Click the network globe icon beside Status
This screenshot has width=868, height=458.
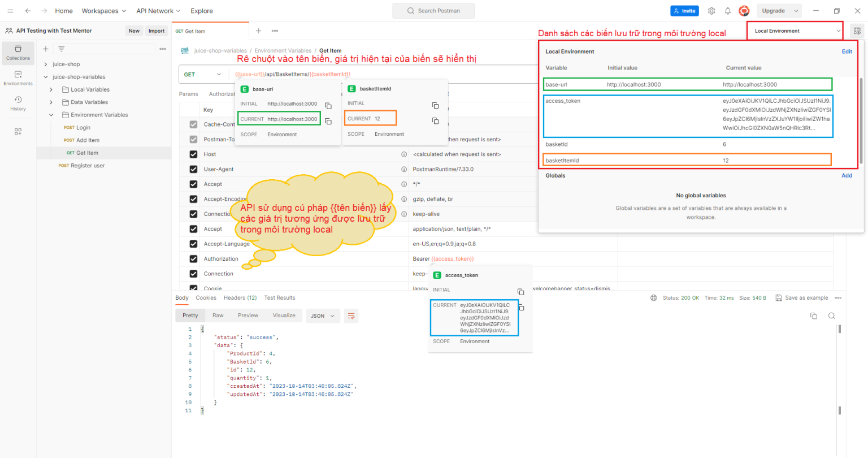pyautogui.click(x=654, y=298)
